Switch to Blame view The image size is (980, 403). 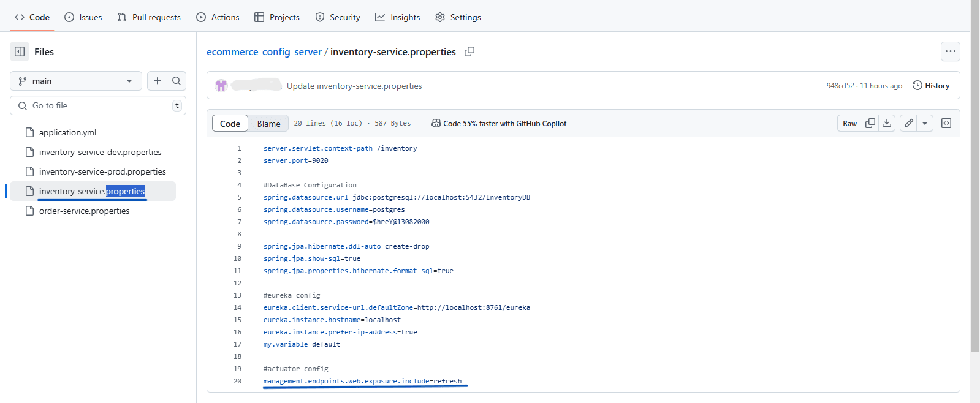268,123
